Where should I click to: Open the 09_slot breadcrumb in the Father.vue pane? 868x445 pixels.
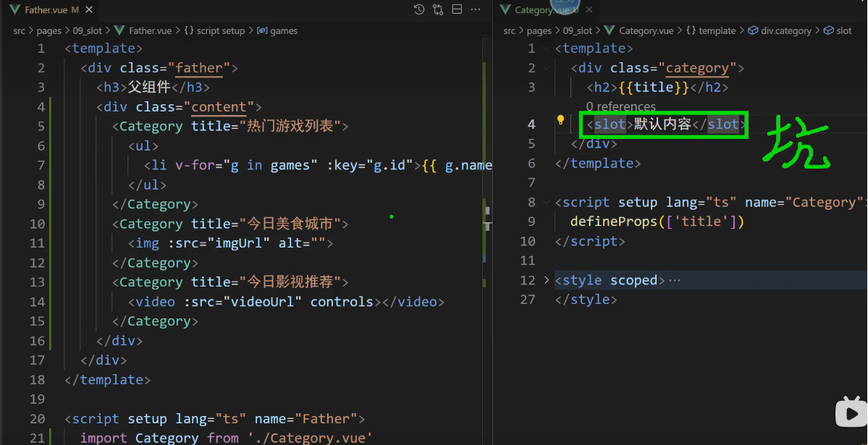coord(88,31)
